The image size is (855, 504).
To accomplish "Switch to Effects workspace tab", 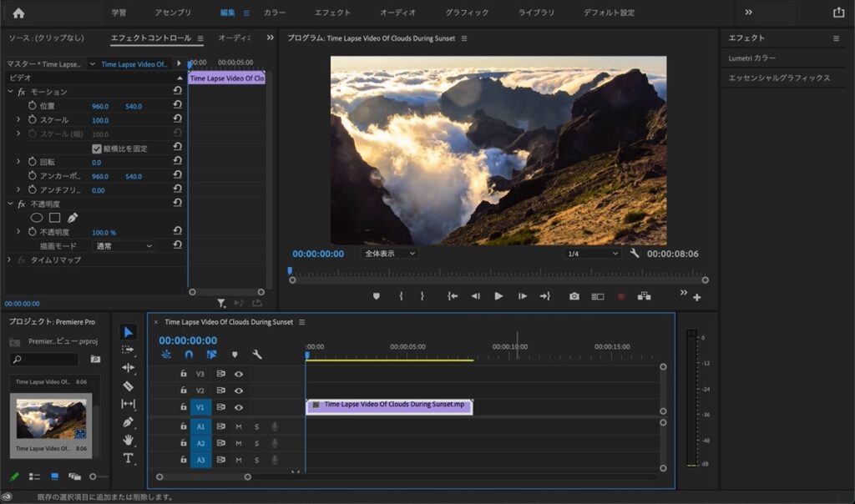I will (332, 13).
